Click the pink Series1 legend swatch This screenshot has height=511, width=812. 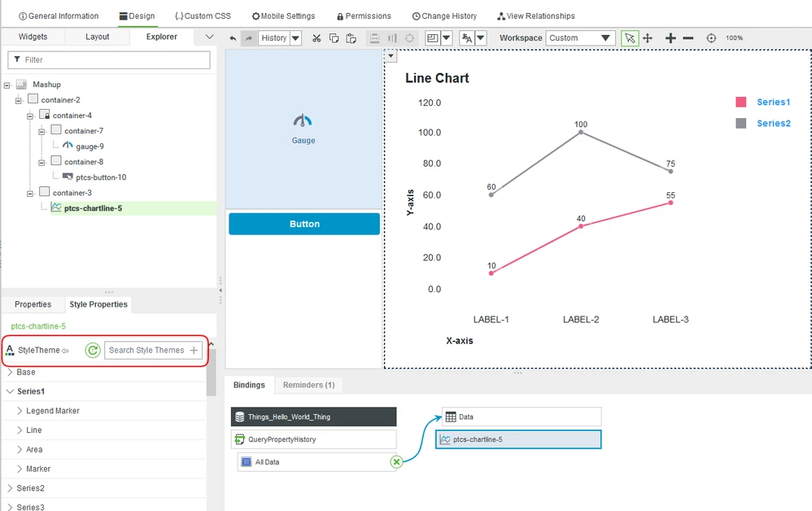(x=741, y=102)
